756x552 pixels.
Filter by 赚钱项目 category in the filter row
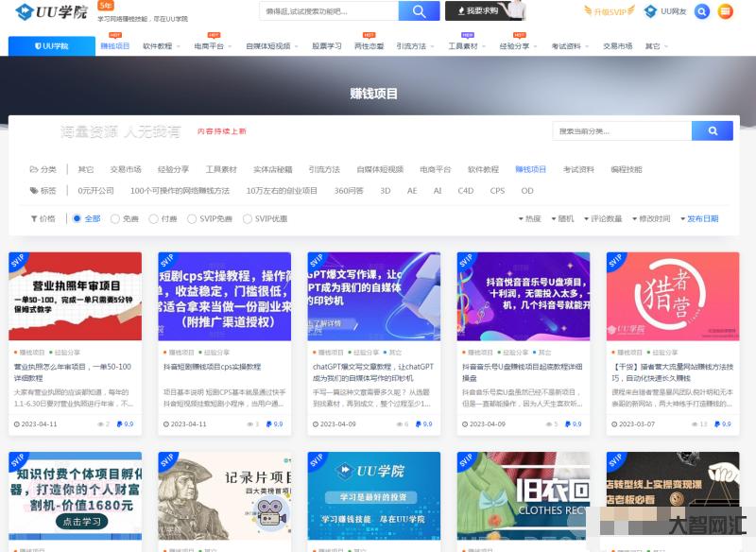coord(530,169)
